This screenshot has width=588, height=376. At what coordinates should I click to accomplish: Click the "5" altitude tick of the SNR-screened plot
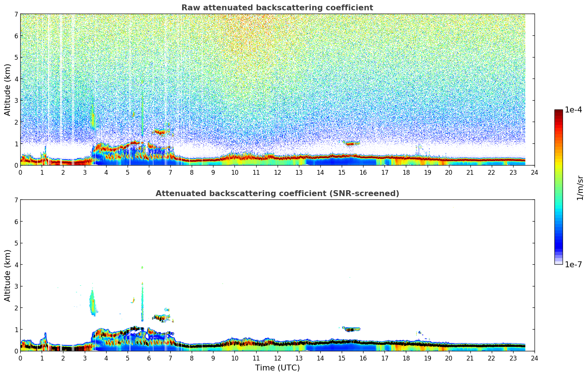(16, 243)
